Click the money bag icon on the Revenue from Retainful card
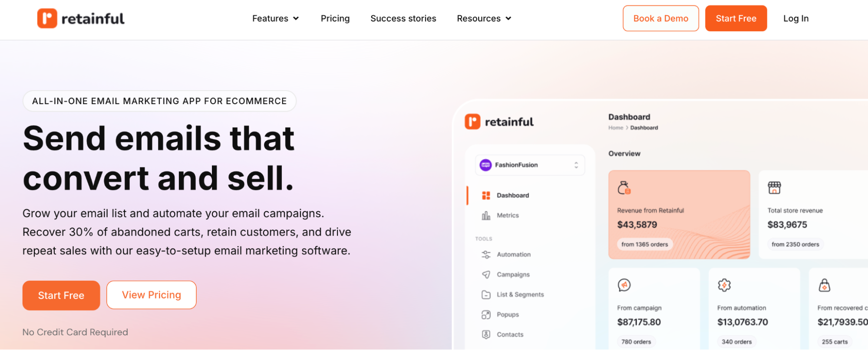 624,188
